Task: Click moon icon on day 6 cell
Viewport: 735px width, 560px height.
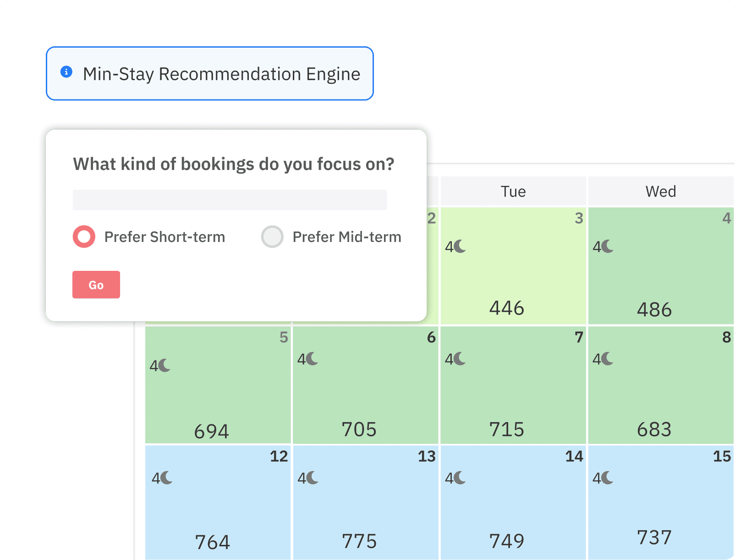Action: (313, 358)
